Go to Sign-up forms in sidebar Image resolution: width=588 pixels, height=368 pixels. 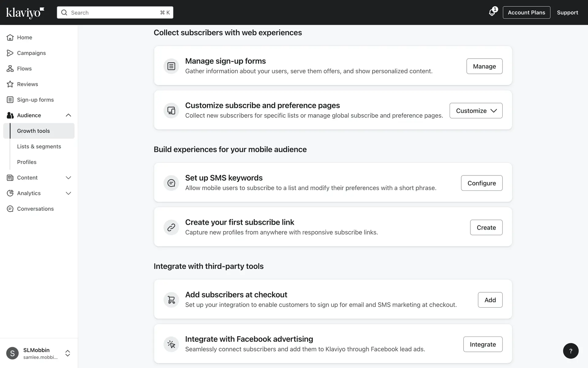[x=35, y=100]
